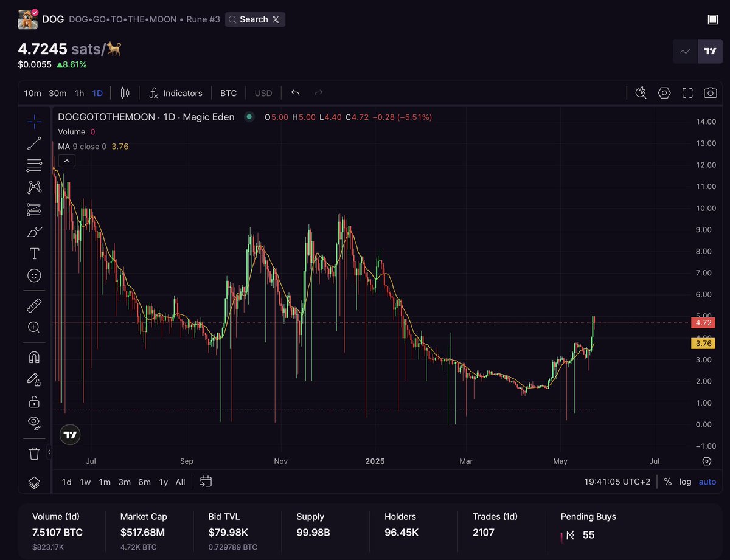The width and height of the screenshot is (730, 560).
Task: Click the 4.72 current price label
Action: pyautogui.click(x=703, y=323)
